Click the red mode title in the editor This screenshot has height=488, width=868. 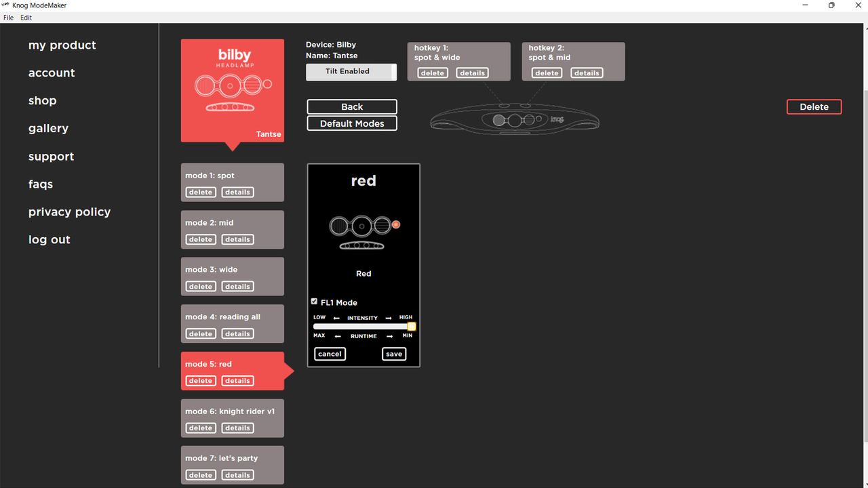click(x=363, y=181)
